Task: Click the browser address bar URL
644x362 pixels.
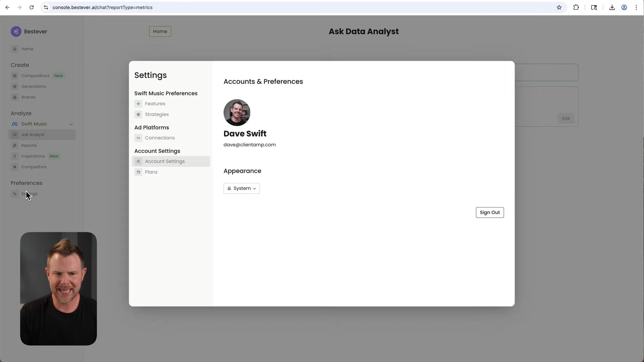Action: 103,7
